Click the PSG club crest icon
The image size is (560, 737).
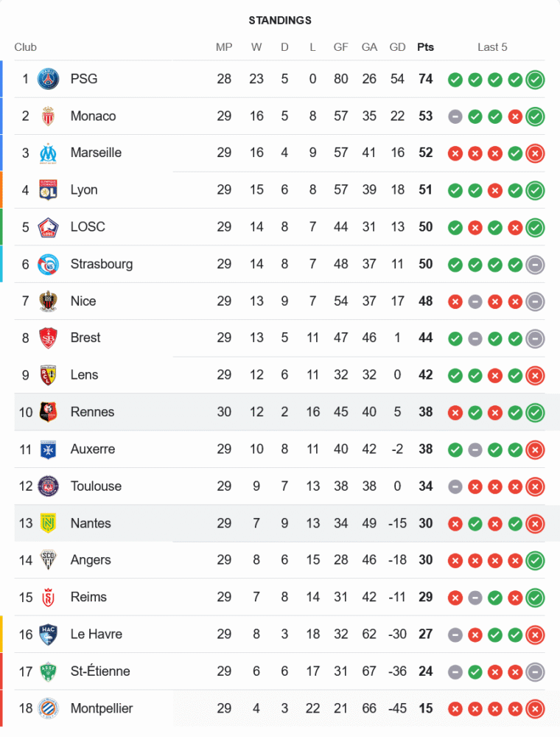click(x=48, y=79)
